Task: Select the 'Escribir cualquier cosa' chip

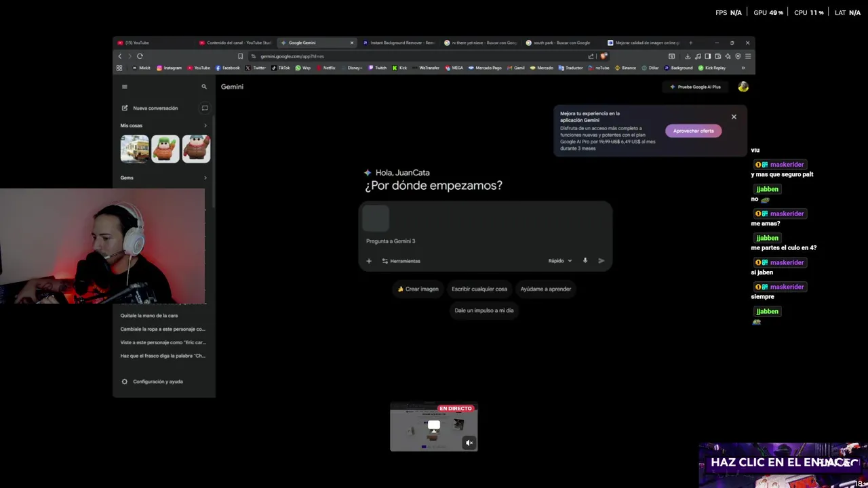Action: click(x=479, y=289)
